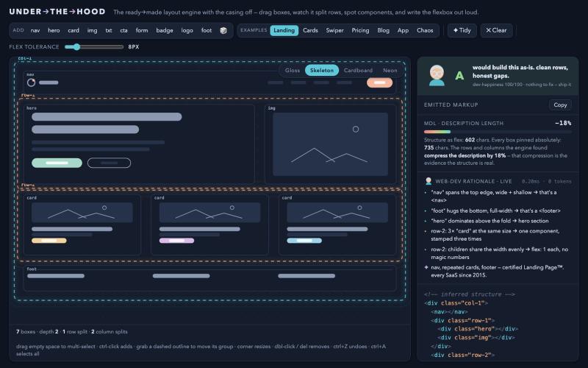Add an img box
The image size is (588, 368).
pos(93,30)
